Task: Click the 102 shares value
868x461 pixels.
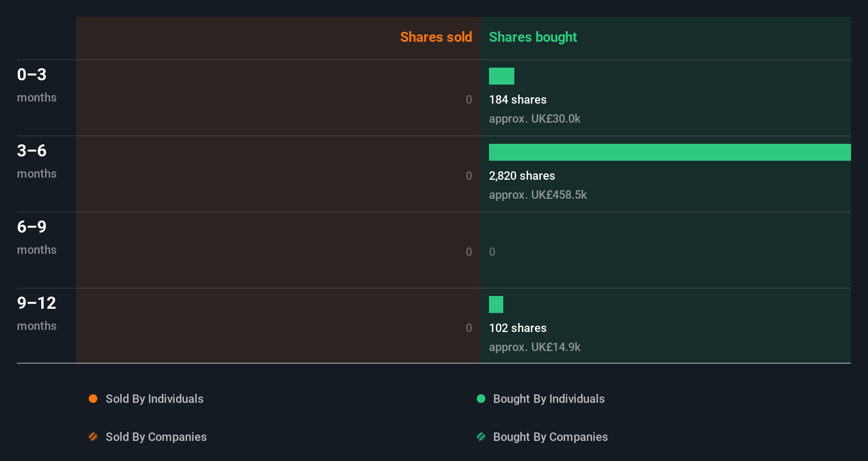Action: pyautogui.click(x=518, y=328)
